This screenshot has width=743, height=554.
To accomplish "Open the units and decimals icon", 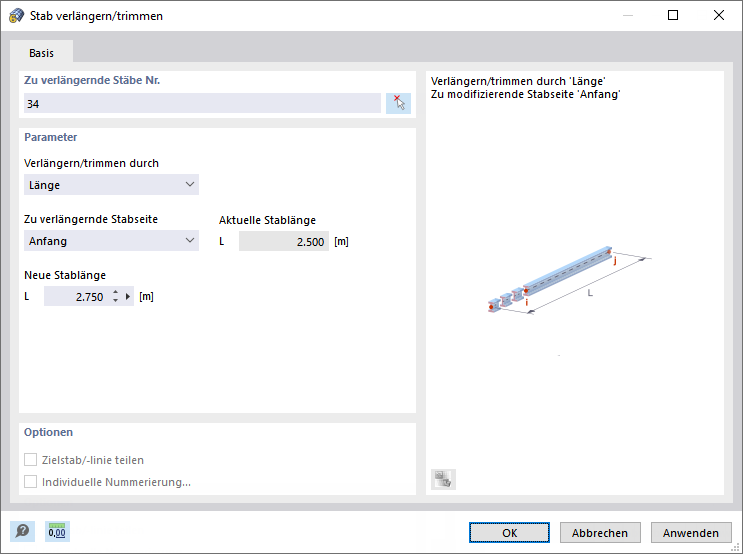I will point(58,532).
